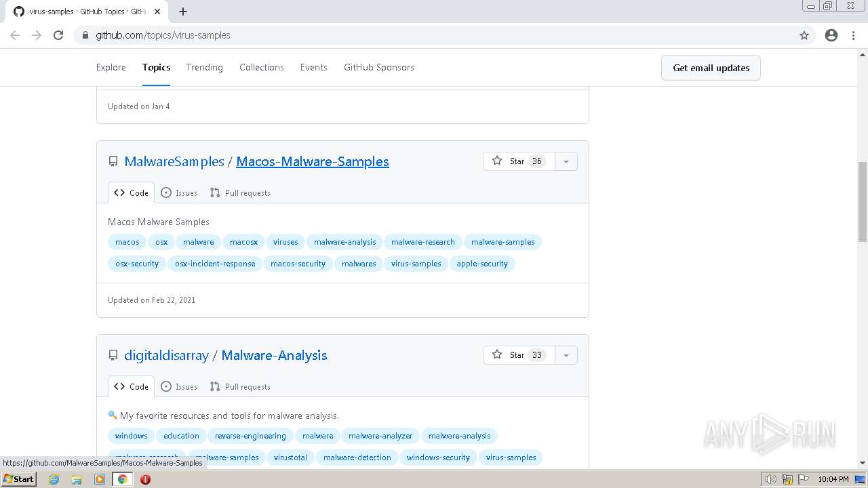Open Pull requests of Malware-Analysis

click(x=240, y=387)
